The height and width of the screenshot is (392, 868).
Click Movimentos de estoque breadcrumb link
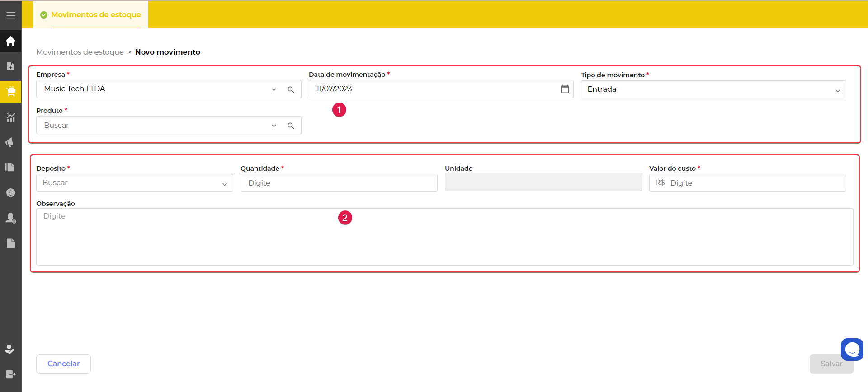[80, 52]
